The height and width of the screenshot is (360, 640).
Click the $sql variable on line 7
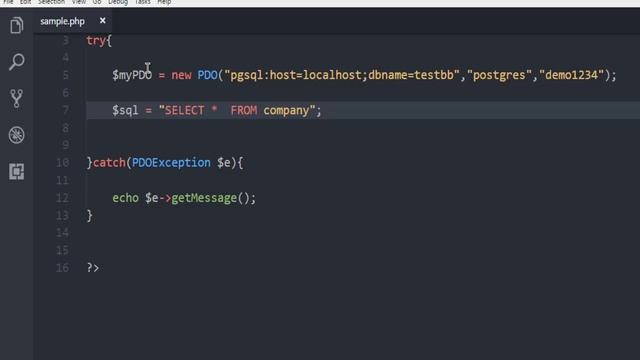coord(125,111)
